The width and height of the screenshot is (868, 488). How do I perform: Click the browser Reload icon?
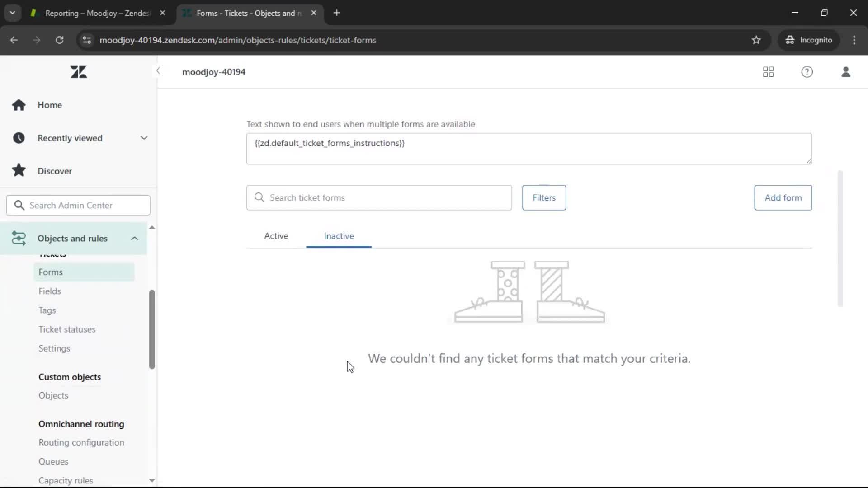(x=59, y=40)
